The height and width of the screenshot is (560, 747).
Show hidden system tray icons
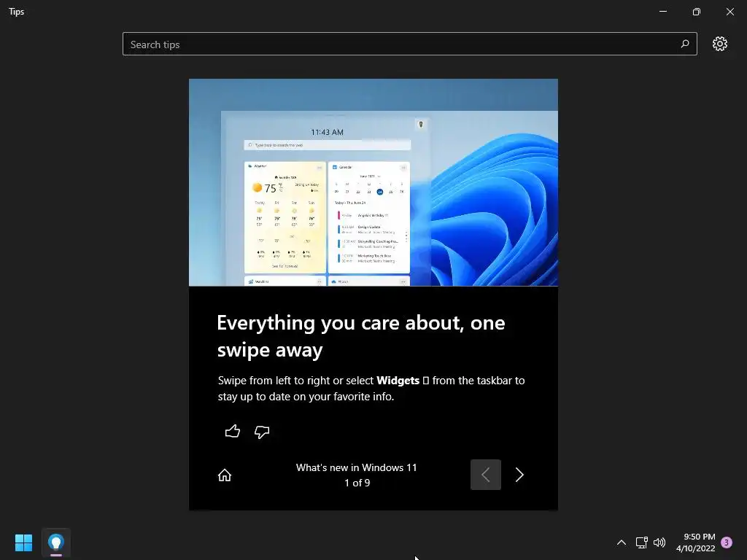point(622,542)
